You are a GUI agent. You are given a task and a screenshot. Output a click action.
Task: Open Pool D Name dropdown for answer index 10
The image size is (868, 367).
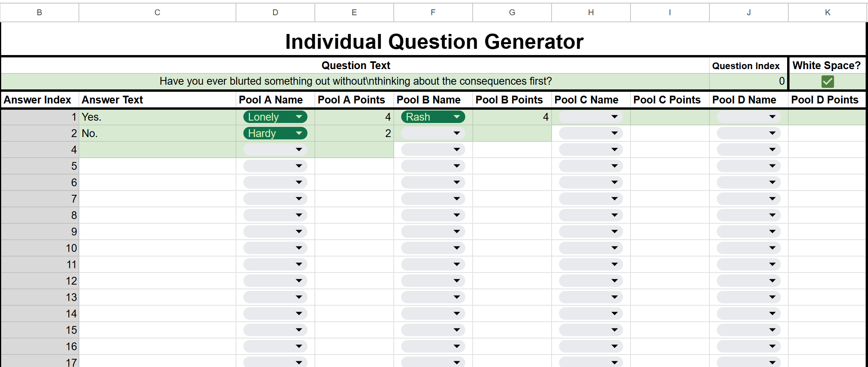772,248
